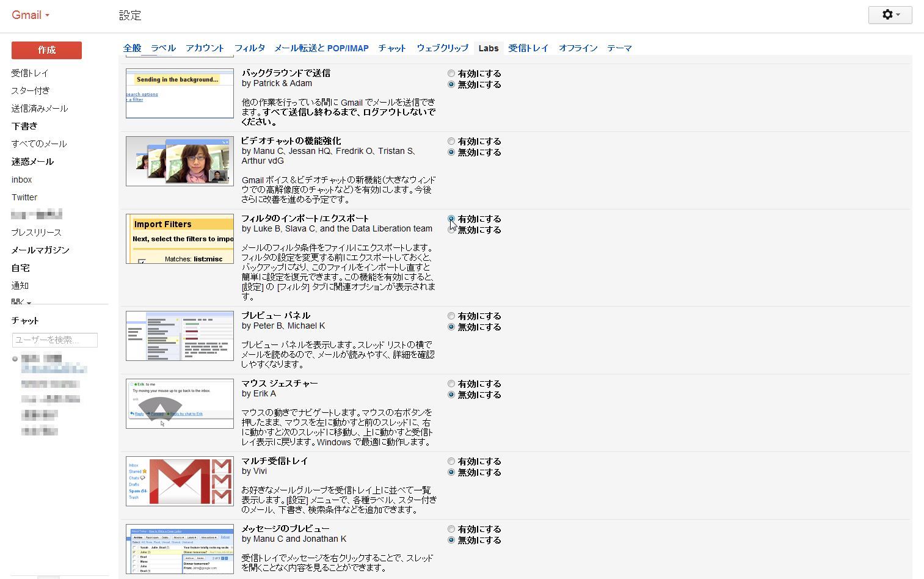Open the ラベル settings tab
924x579 pixels.
[x=163, y=48]
